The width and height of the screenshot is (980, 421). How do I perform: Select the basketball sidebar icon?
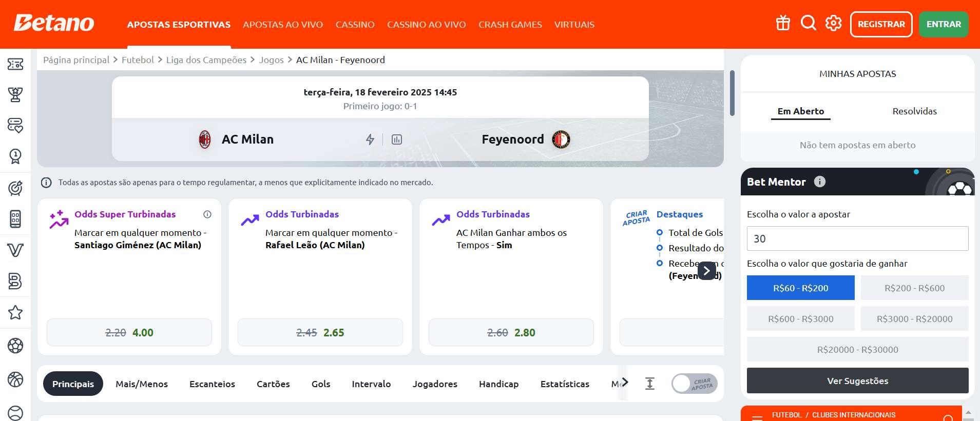(x=15, y=379)
